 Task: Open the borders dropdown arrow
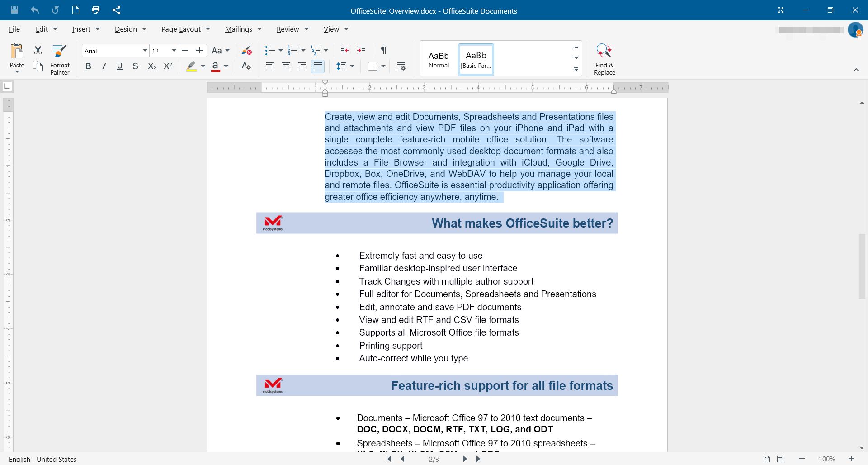383,66
